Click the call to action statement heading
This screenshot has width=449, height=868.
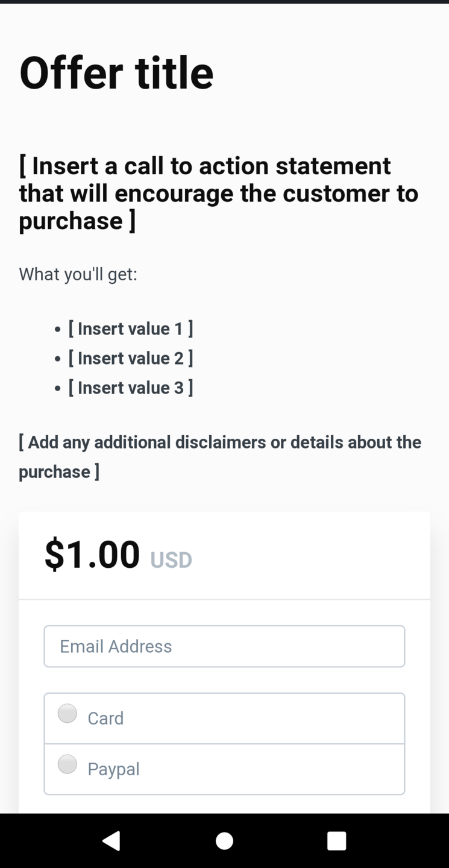(218, 193)
